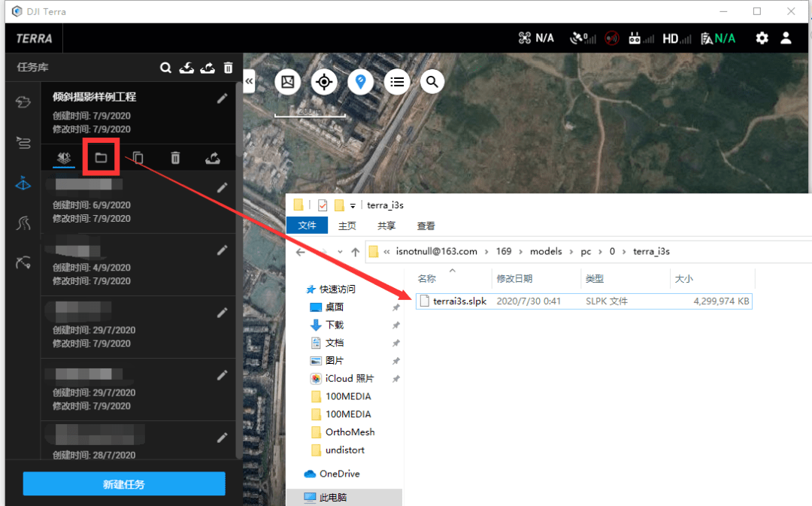812x506 pixels.
Task: Open the project folder icon in red box
Action: (101, 157)
